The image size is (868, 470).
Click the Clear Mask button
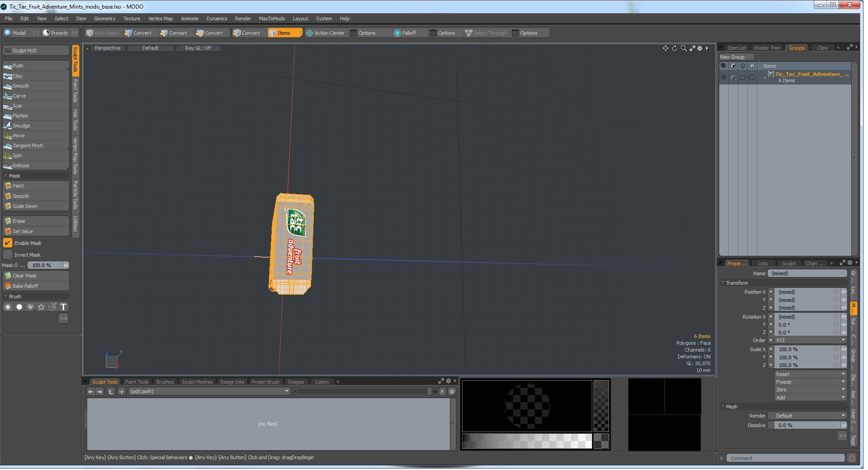(x=36, y=276)
